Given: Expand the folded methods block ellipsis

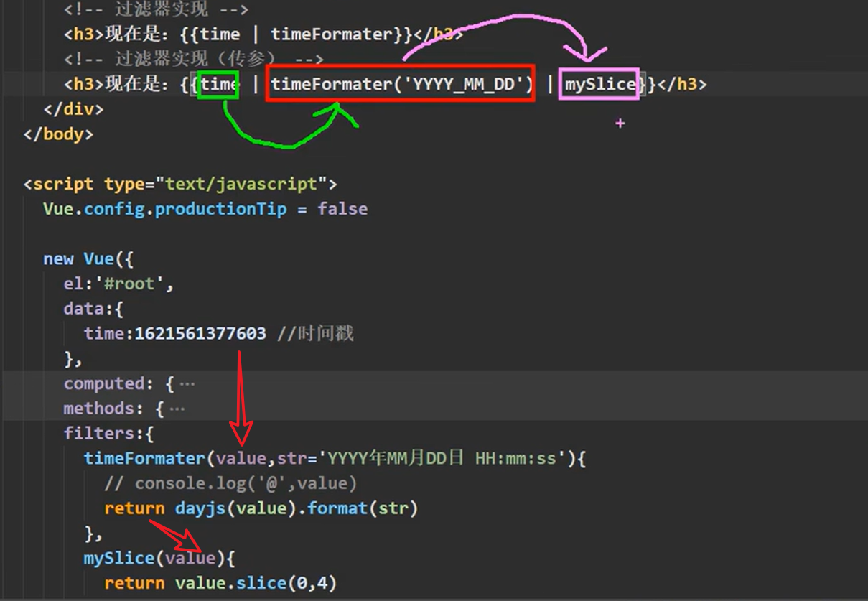Looking at the screenshot, I should click(177, 409).
